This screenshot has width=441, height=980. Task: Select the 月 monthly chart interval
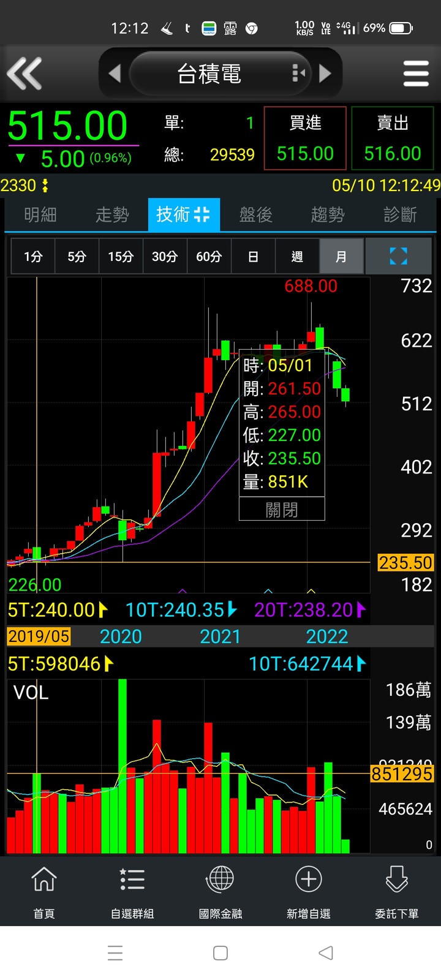coord(341,256)
